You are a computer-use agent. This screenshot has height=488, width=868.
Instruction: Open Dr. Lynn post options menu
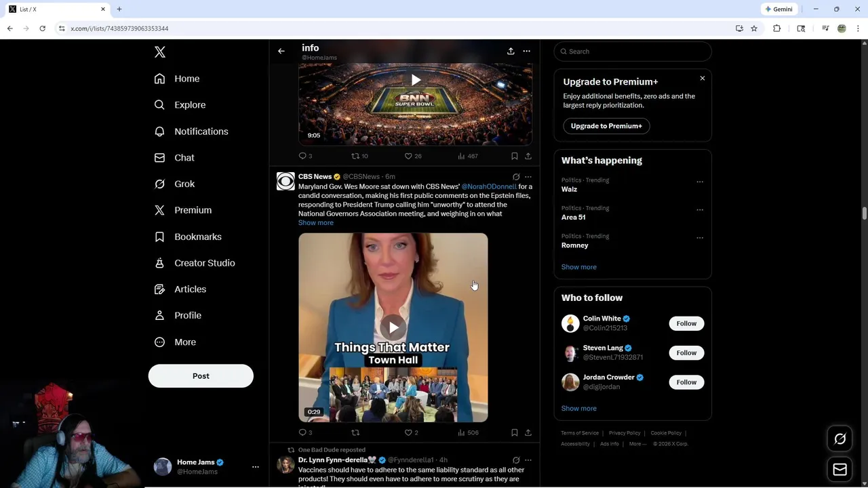click(x=528, y=460)
